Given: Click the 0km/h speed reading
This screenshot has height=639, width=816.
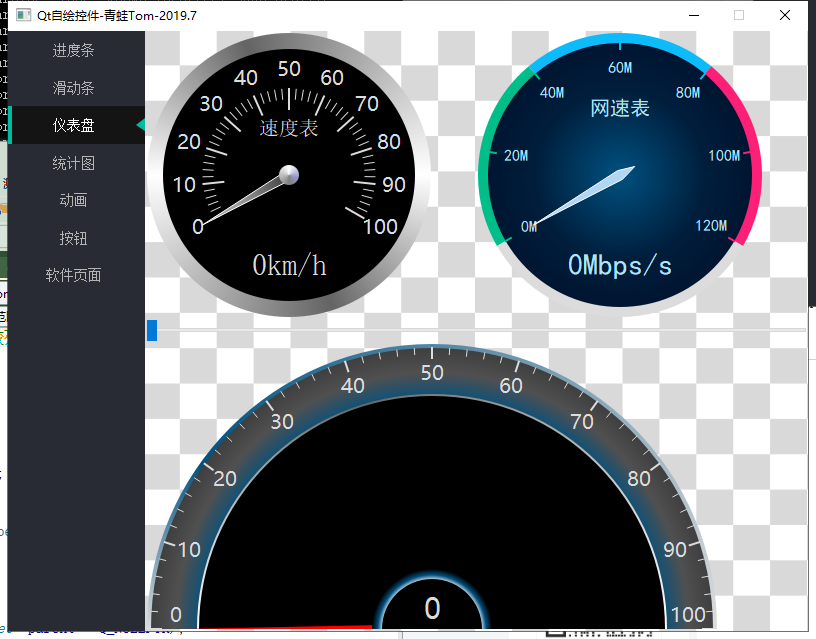Looking at the screenshot, I should (288, 266).
